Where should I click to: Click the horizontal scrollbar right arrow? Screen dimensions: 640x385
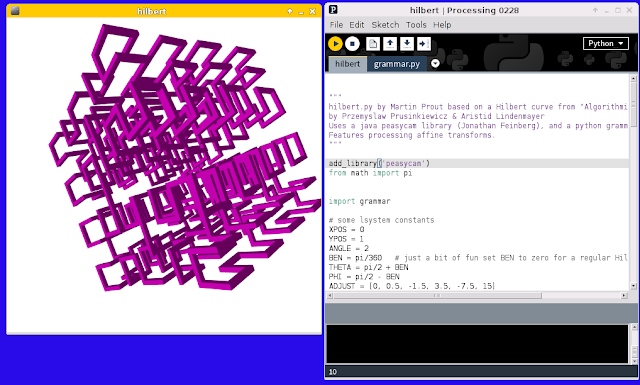624,295
